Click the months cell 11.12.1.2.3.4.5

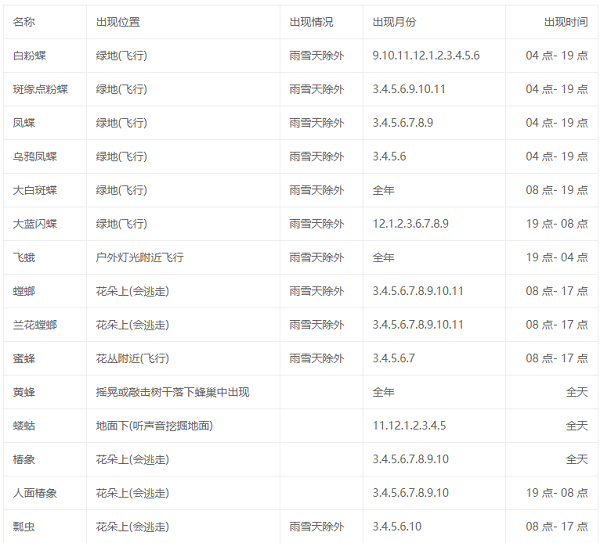point(409,426)
